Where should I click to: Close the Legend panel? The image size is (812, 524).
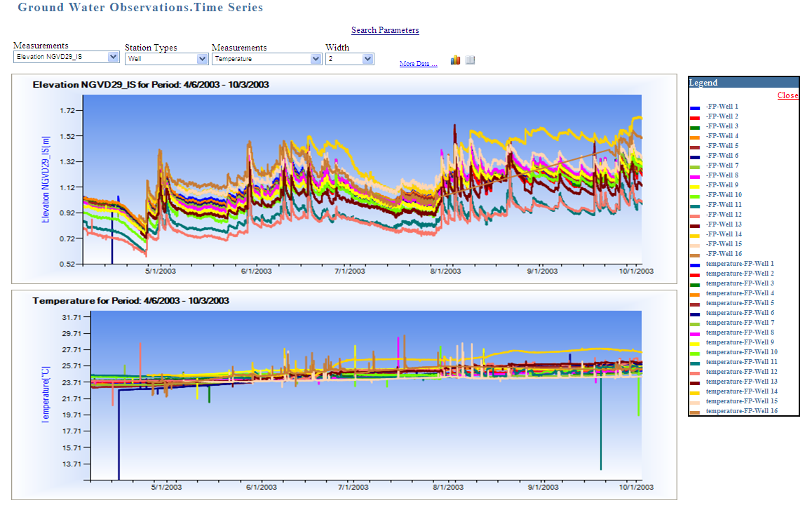(787, 95)
